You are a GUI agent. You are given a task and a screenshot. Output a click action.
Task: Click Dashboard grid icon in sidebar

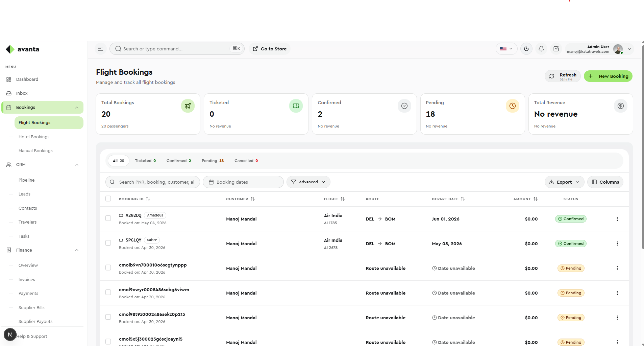click(x=9, y=79)
